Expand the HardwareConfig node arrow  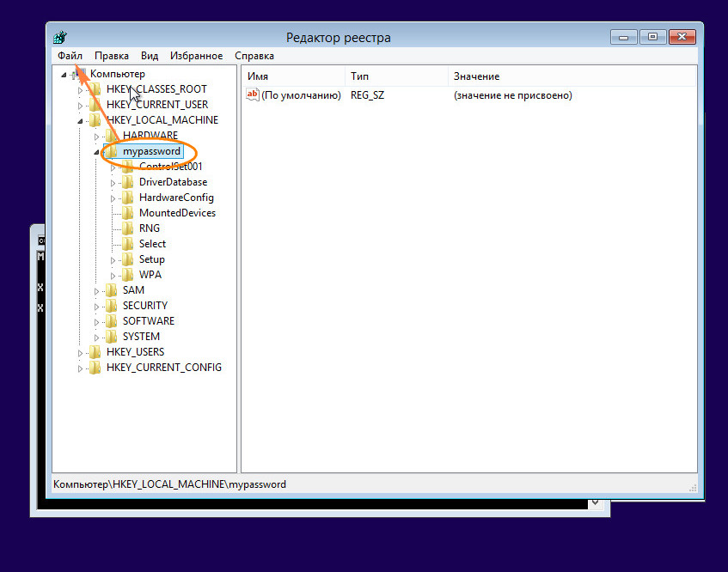(113, 198)
